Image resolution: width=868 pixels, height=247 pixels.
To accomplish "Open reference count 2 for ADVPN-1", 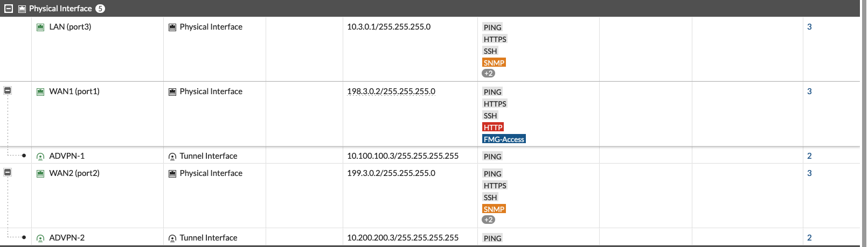I will tap(809, 156).
